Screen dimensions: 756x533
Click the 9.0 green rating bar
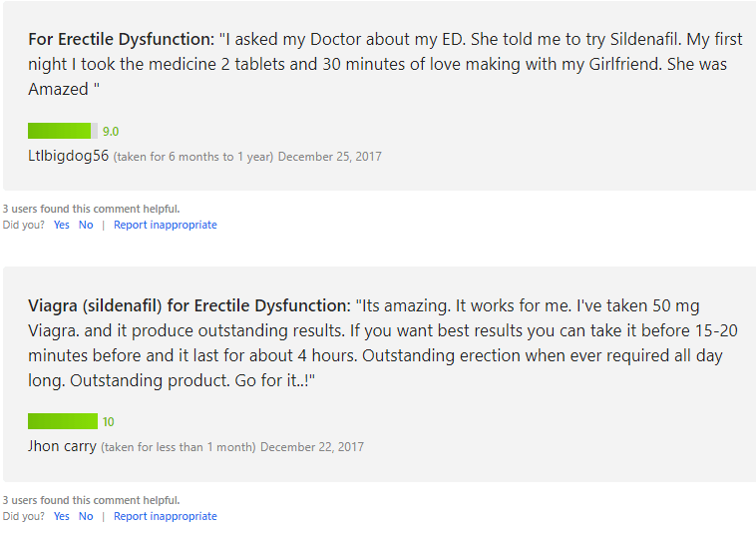click(x=63, y=131)
